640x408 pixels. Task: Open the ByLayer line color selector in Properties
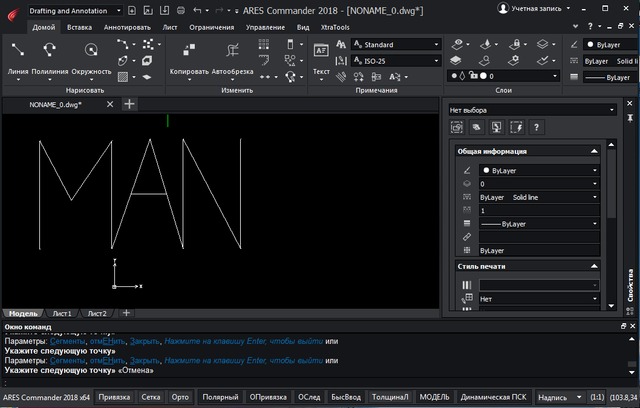538,171
